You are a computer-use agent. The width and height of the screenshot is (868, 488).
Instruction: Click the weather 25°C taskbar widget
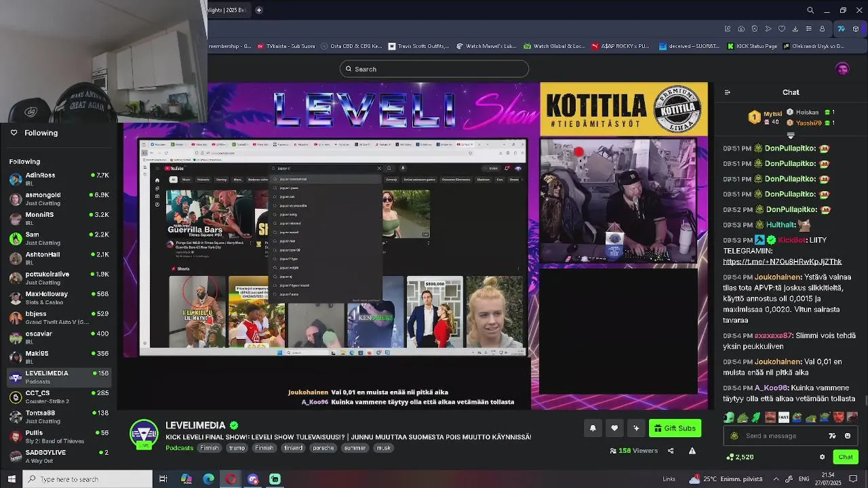click(x=726, y=479)
